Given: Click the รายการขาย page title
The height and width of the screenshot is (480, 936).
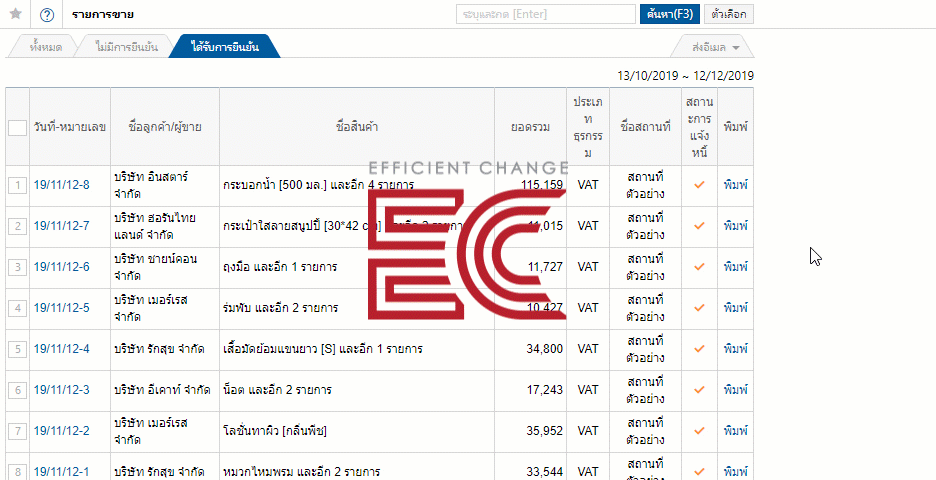Looking at the screenshot, I should tap(103, 15).
